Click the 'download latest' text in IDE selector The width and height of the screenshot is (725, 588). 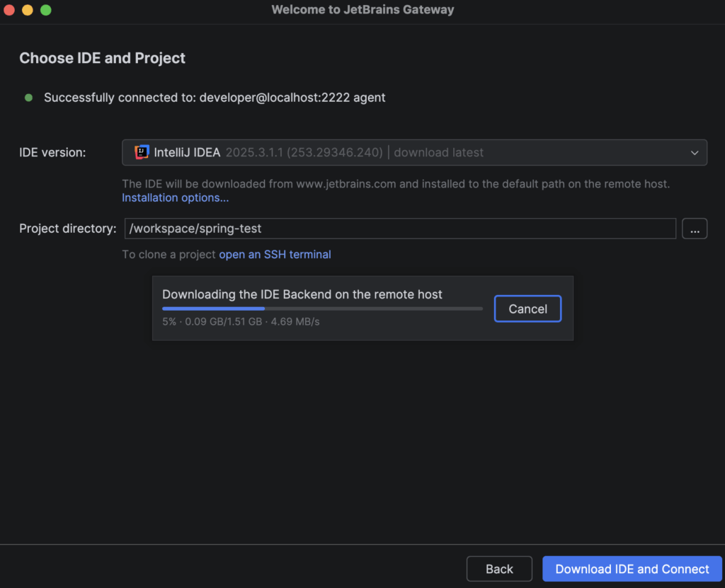tap(438, 152)
